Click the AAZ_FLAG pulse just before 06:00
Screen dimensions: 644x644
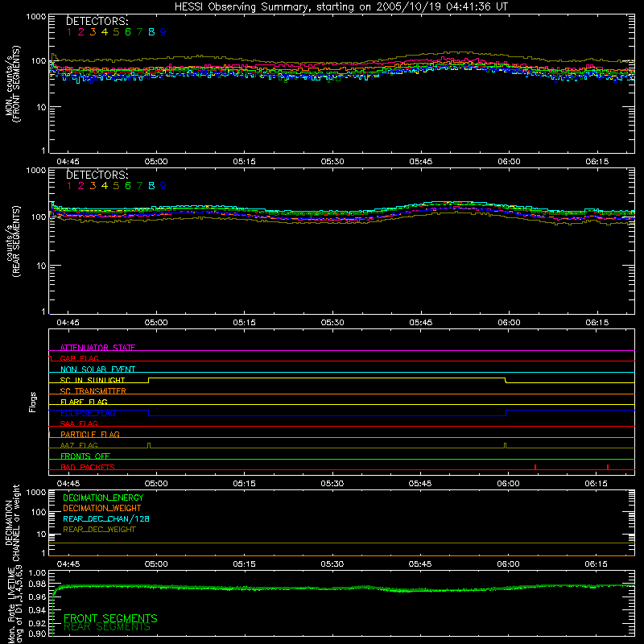tap(506, 446)
